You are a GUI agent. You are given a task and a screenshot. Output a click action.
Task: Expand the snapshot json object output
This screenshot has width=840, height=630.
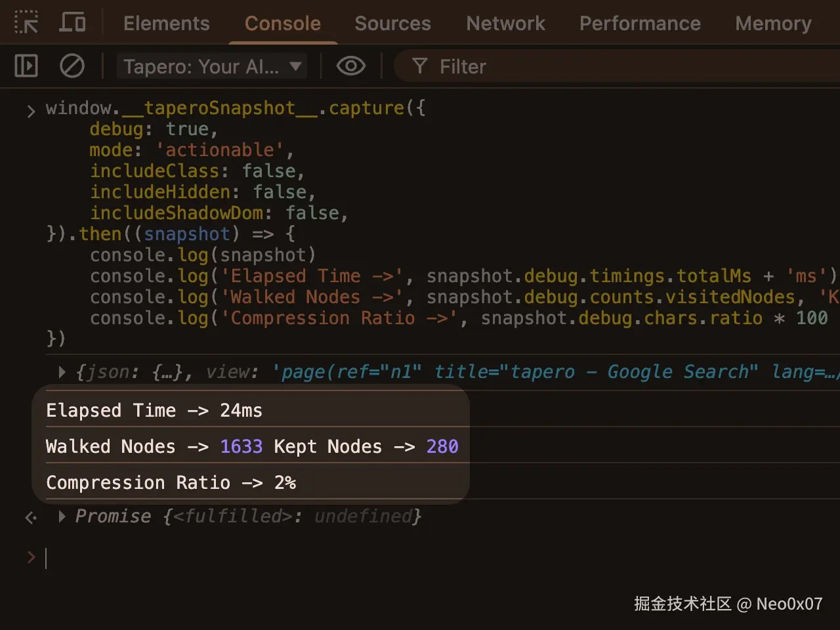point(61,372)
